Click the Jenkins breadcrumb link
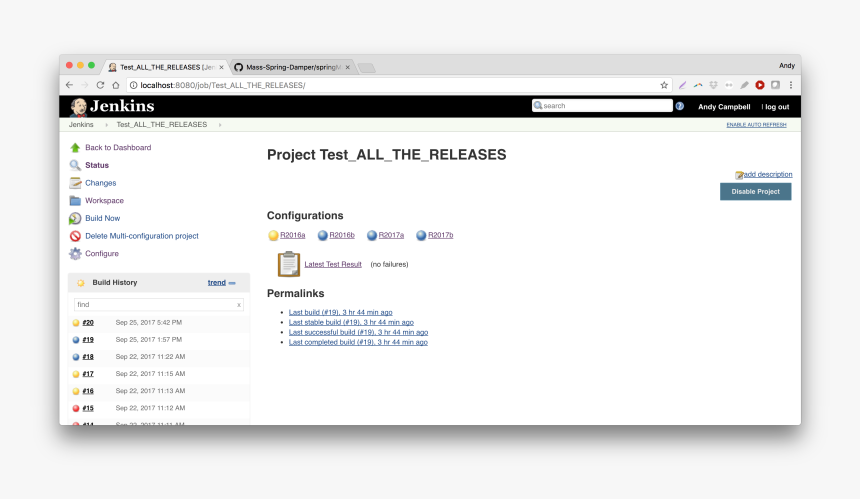Viewport: 860px width, 499px height. [x=81, y=125]
